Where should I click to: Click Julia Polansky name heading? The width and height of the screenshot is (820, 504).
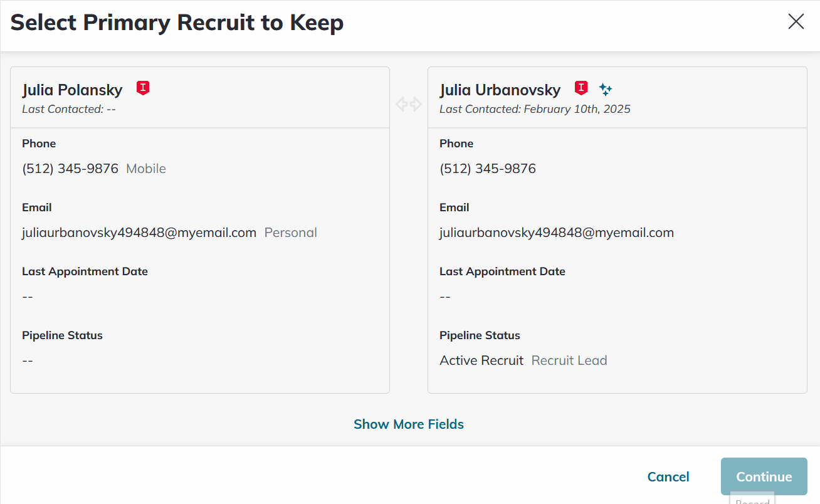[x=73, y=90]
